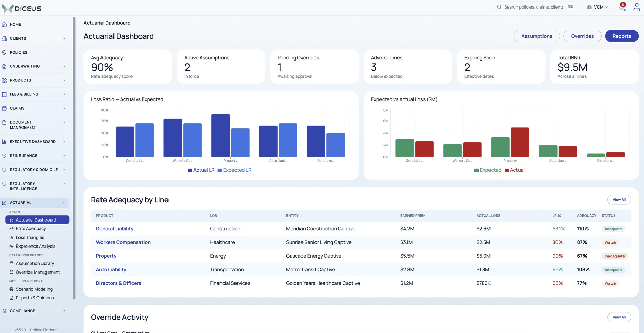Viewport: 644px width, 333px height.
Task: Click the Claims icon in sidebar
Action: click(4, 108)
